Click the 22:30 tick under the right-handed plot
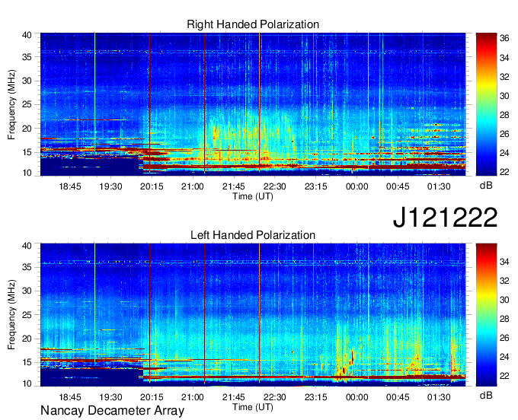This screenshot has height=420, width=518. [275, 186]
